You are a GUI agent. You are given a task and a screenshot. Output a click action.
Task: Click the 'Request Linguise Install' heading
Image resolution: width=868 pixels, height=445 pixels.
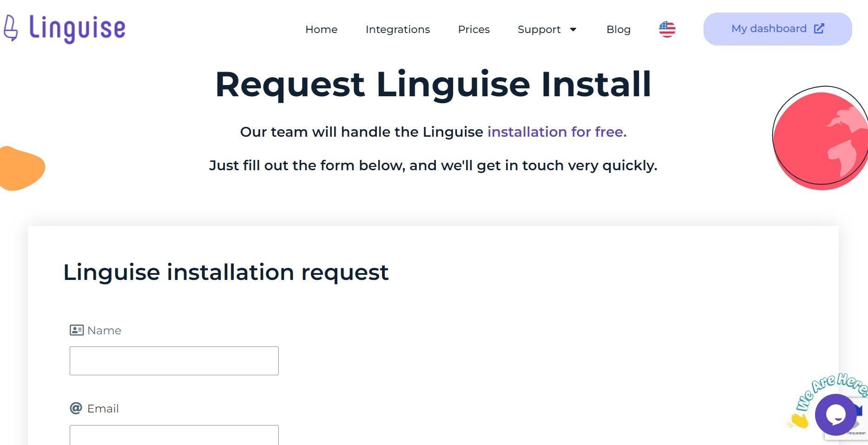pos(433,84)
